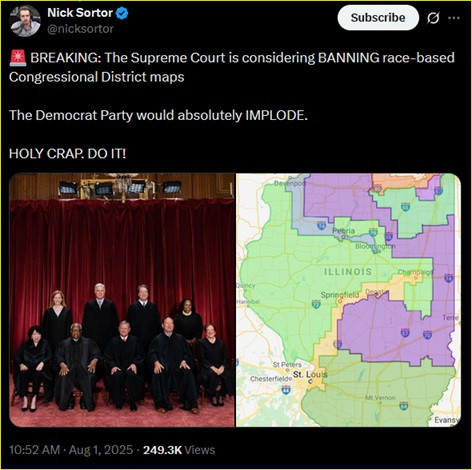Click the Nick Sortor display name
Viewport: 472px width, 470px height.
coord(80,13)
